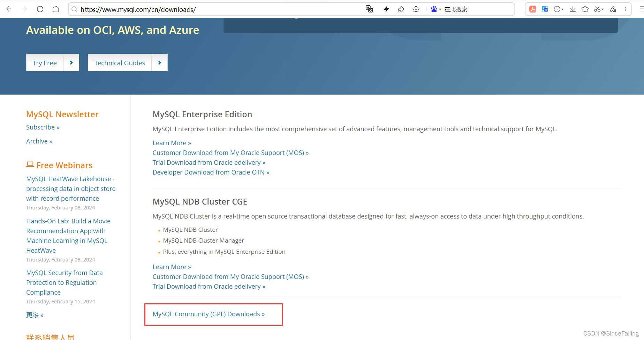Expand the screenshot tool dropdown arrow
Image resolution: width=644 pixels, height=340 pixels.
click(603, 9)
